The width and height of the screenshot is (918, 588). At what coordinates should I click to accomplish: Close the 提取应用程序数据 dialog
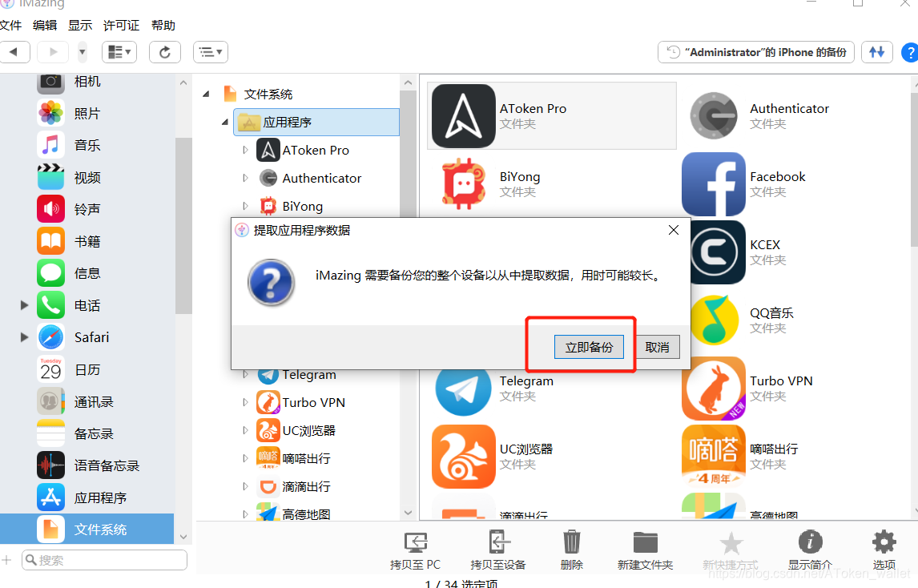point(674,230)
